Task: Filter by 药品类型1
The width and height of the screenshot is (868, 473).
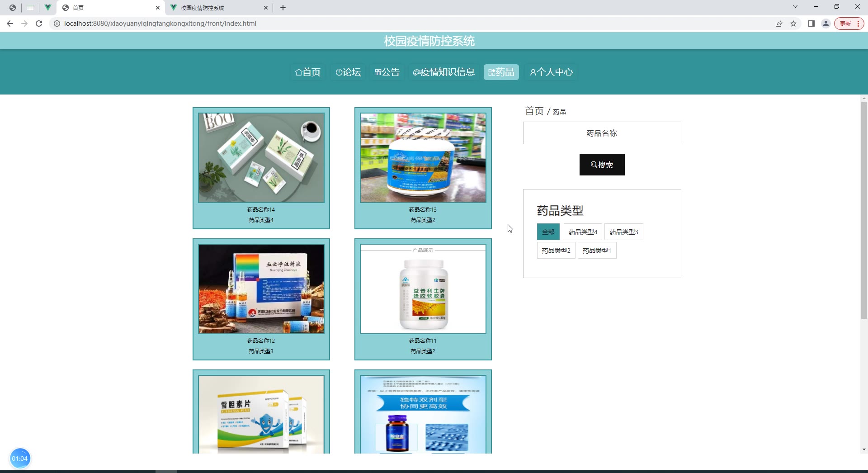Action: coord(597,251)
